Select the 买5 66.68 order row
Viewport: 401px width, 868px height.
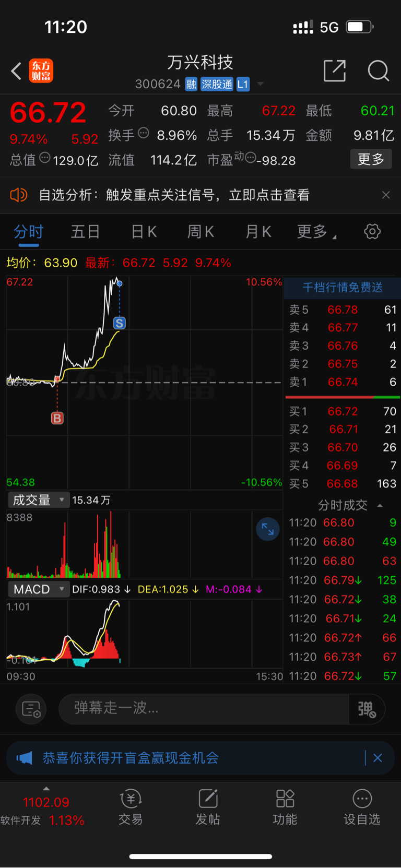point(343,483)
